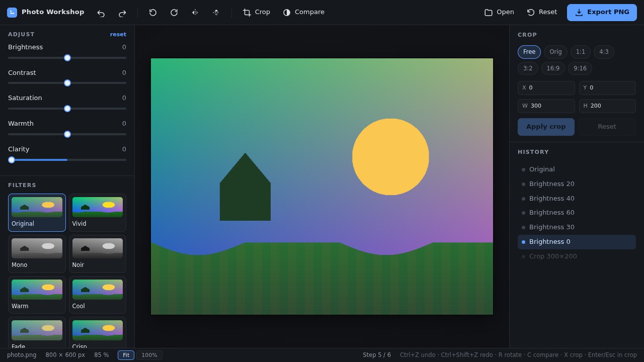Image resolution: width=644 pixels, height=362 pixels.
Task: Click the crop H input field
Action: point(607,106)
